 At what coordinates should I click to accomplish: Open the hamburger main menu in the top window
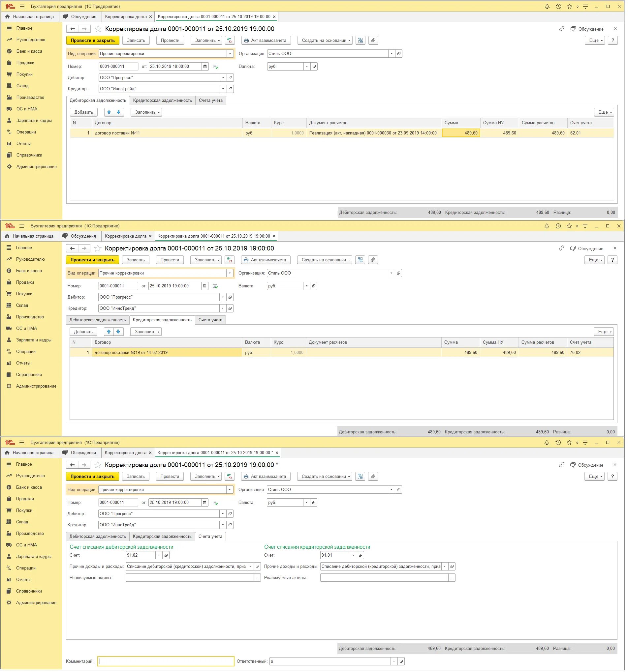pyautogui.click(x=22, y=6)
